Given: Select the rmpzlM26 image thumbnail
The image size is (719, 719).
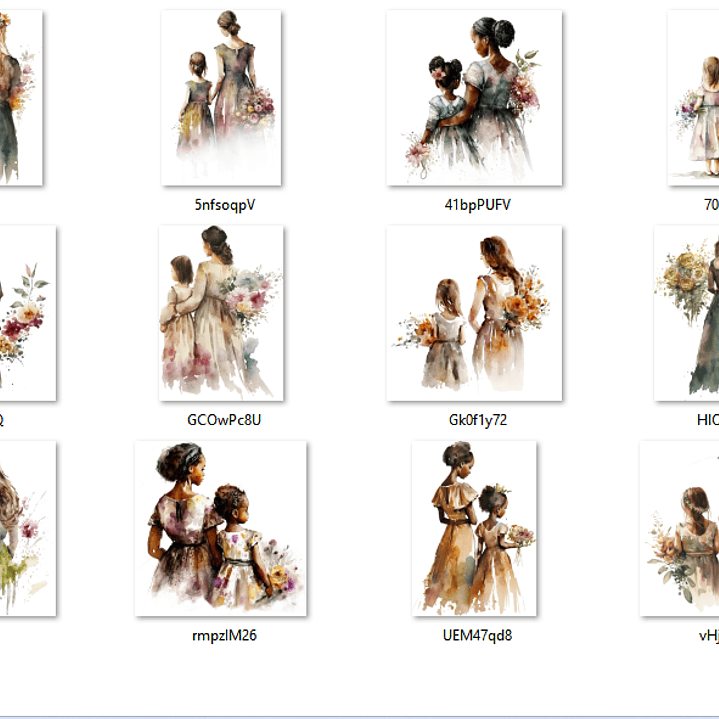Looking at the screenshot, I should click(x=221, y=528).
